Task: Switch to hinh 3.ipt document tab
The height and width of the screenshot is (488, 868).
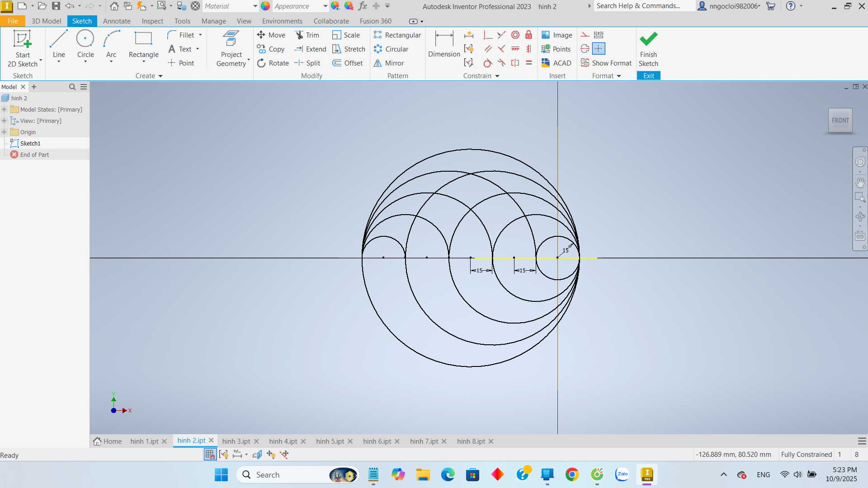Action: pyautogui.click(x=236, y=441)
